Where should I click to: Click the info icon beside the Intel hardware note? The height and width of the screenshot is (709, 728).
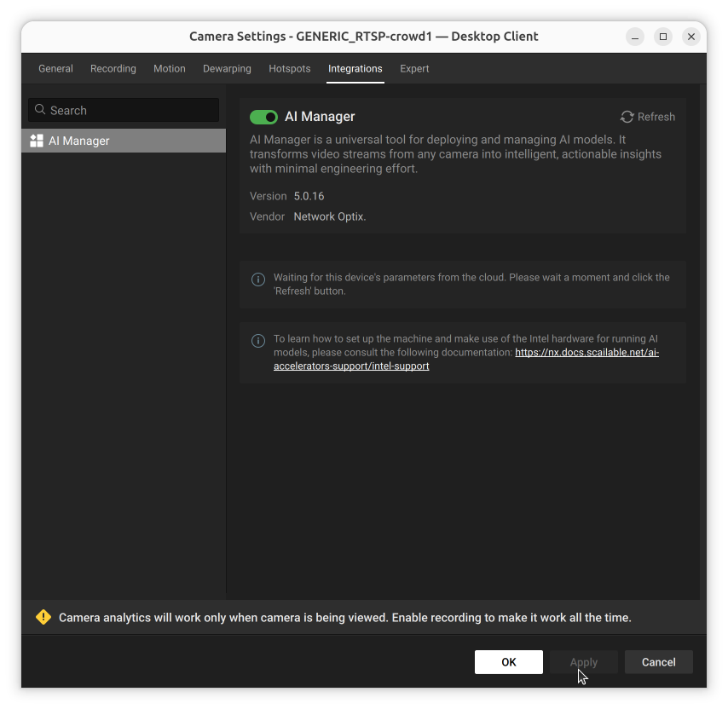tap(258, 341)
